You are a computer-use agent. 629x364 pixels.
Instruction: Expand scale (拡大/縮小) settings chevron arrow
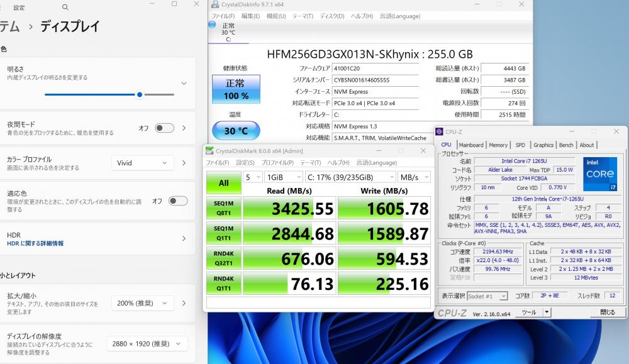[184, 303]
